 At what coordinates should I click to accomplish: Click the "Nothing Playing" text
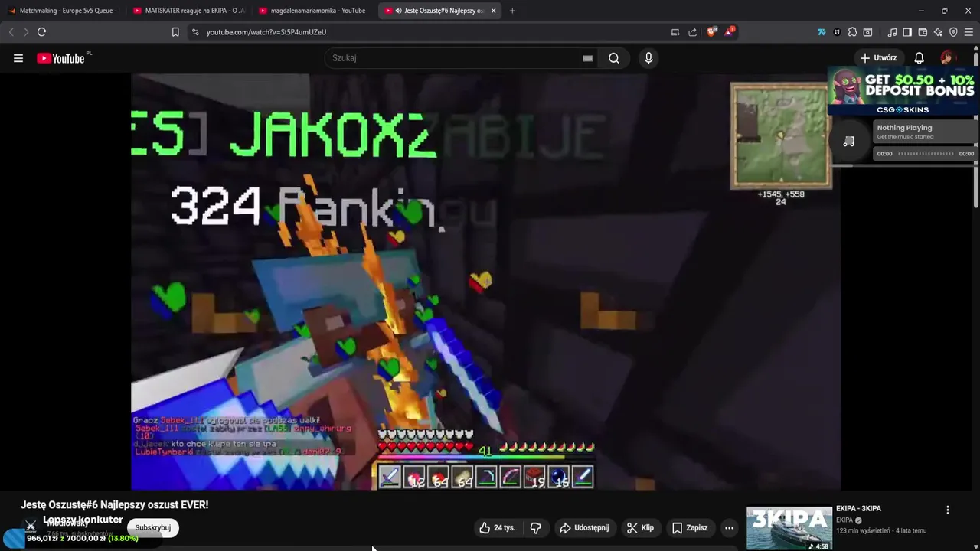click(x=904, y=128)
